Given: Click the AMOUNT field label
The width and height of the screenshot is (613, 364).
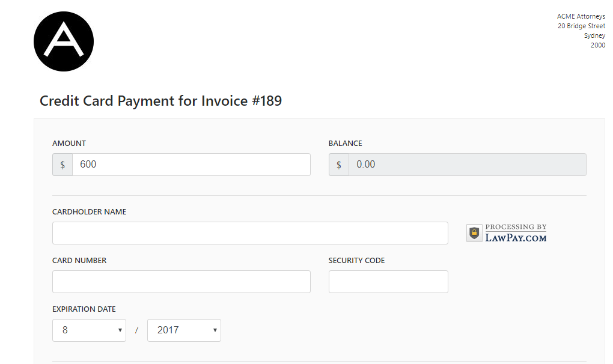Looking at the screenshot, I should (x=69, y=143).
